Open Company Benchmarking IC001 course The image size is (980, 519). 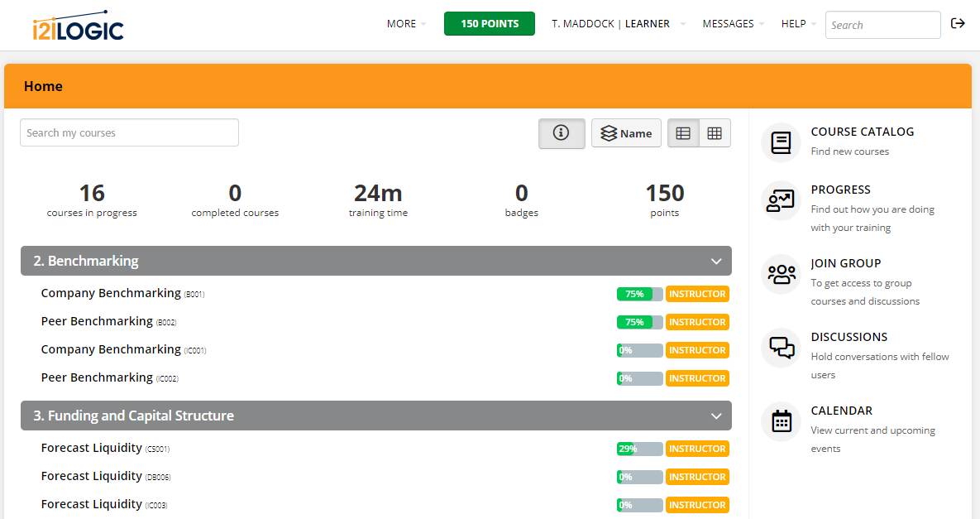click(123, 349)
